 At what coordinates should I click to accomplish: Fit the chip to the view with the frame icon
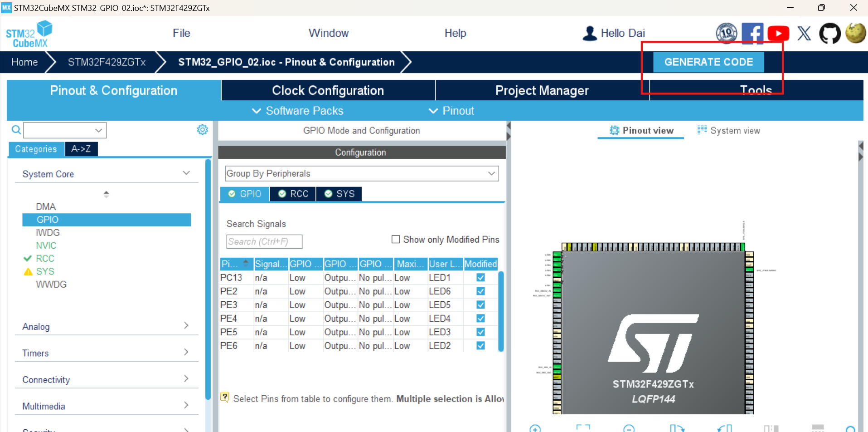click(x=583, y=428)
